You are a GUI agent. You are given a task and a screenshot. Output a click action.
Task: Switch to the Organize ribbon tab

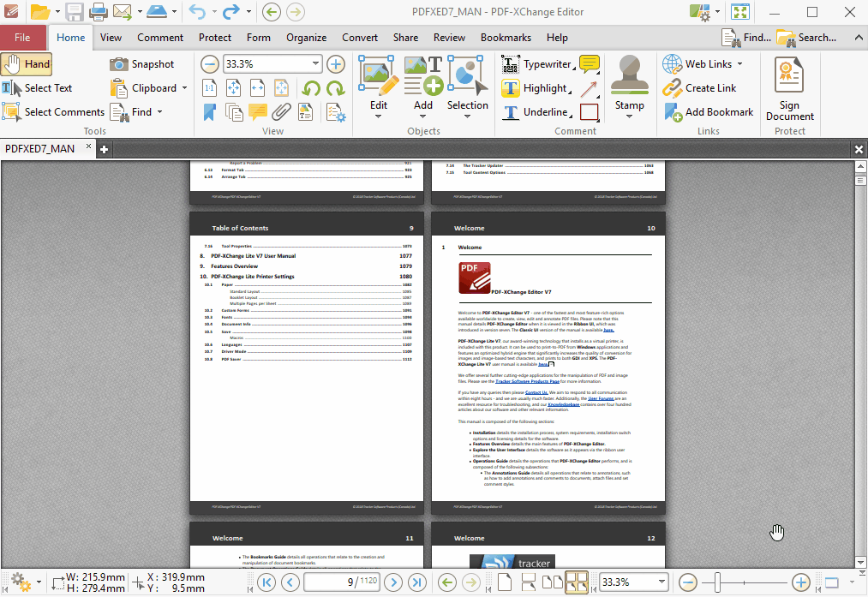point(306,38)
